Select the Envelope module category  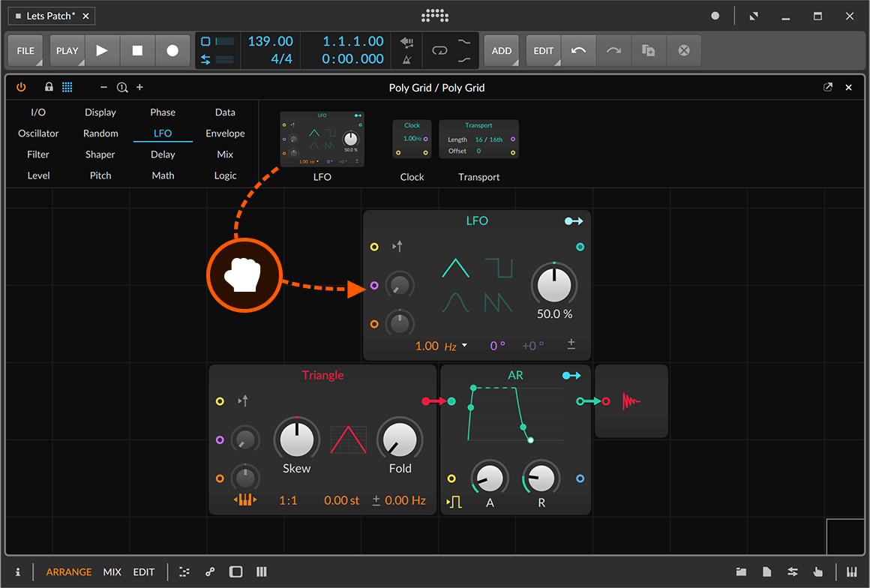(225, 133)
